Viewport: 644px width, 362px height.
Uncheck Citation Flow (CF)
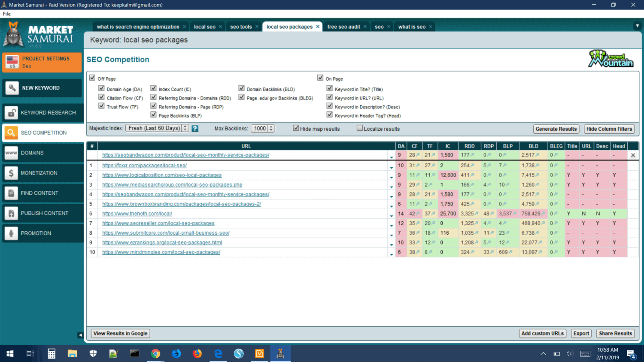pos(102,97)
